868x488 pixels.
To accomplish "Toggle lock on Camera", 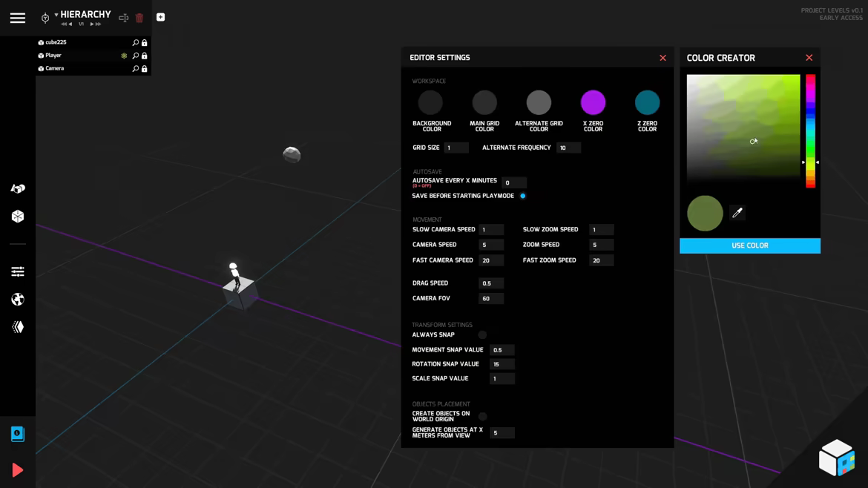I will [x=145, y=69].
